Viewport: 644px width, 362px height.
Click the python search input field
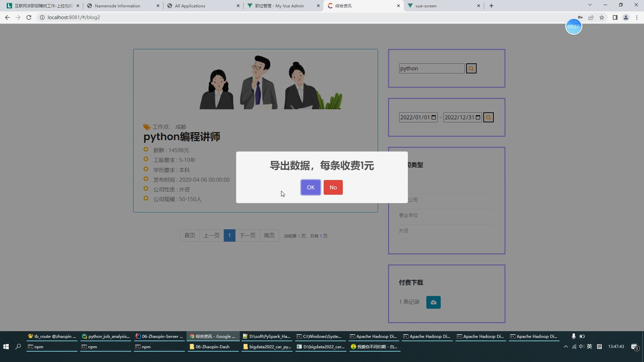[x=431, y=68]
